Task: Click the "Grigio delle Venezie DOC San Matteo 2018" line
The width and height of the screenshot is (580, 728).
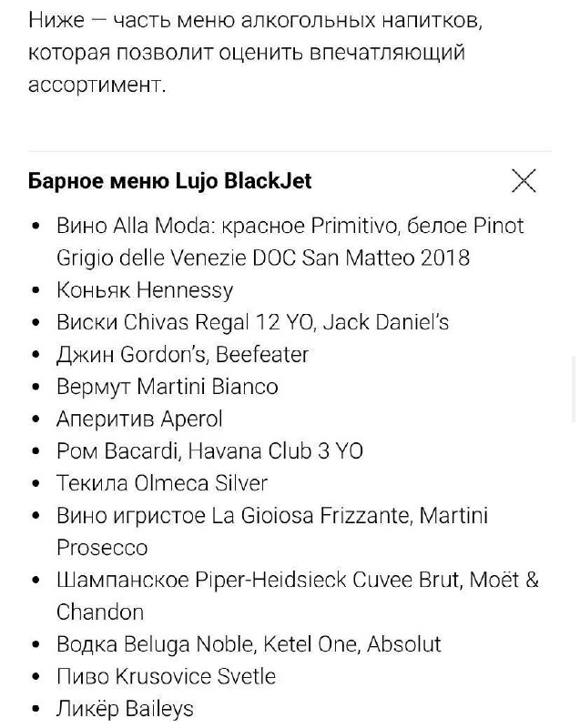Action: coord(263,258)
